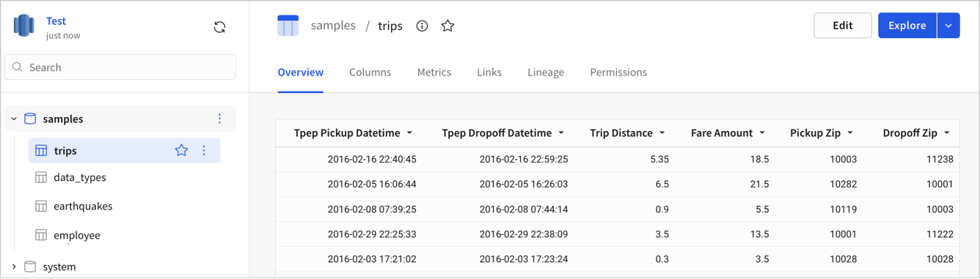Screen dimensions: 980x279
Task: Click the trips table icon in tree
Action: point(41,151)
